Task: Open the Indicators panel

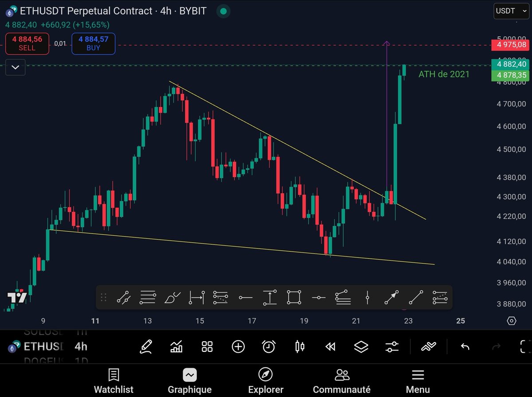Action: click(x=176, y=346)
